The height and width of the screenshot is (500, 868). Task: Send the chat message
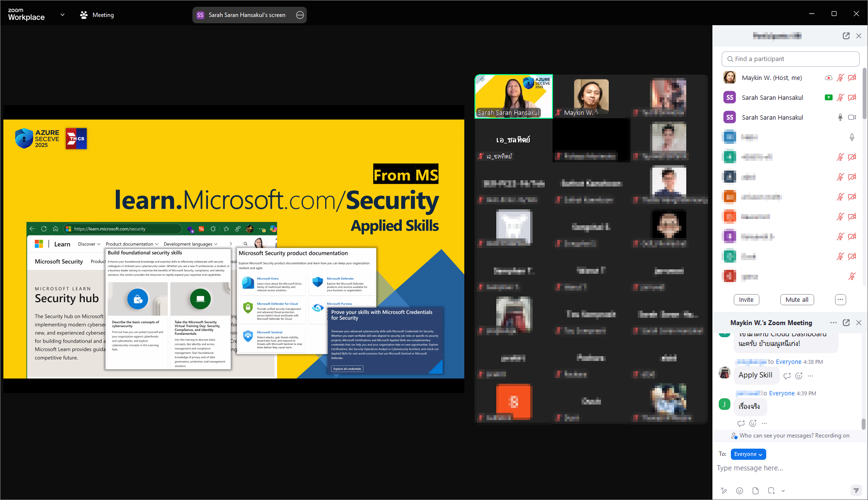click(x=856, y=490)
